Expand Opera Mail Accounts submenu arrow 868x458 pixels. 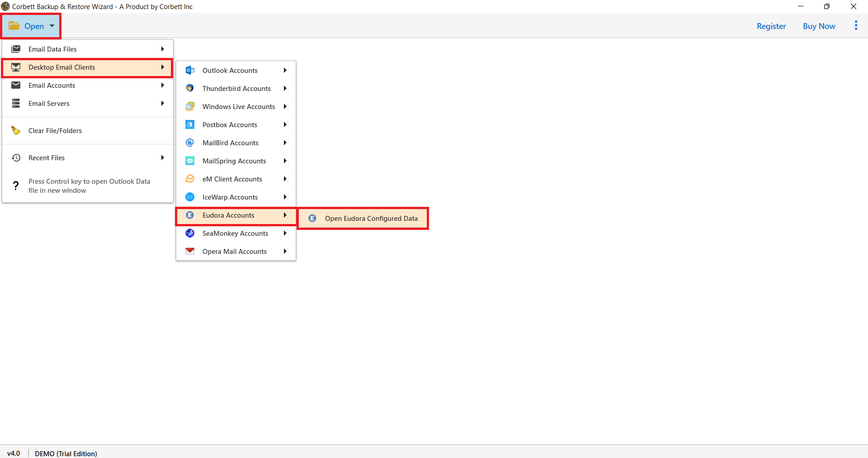tap(285, 251)
